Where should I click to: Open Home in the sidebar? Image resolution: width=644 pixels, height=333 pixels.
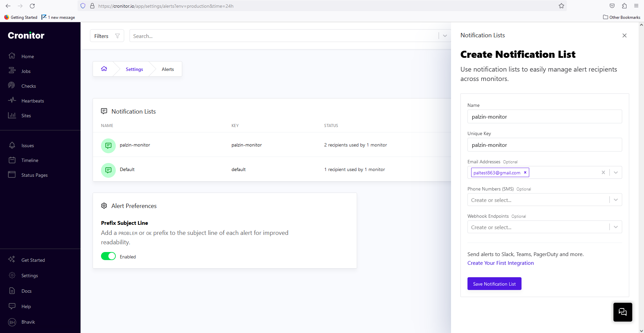click(28, 56)
